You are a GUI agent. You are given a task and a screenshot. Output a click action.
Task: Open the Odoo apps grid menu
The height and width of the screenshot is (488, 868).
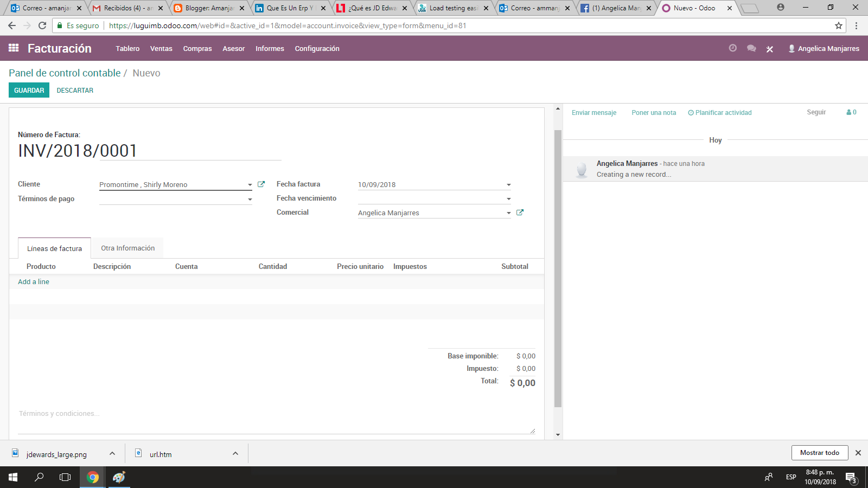[14, 48]
